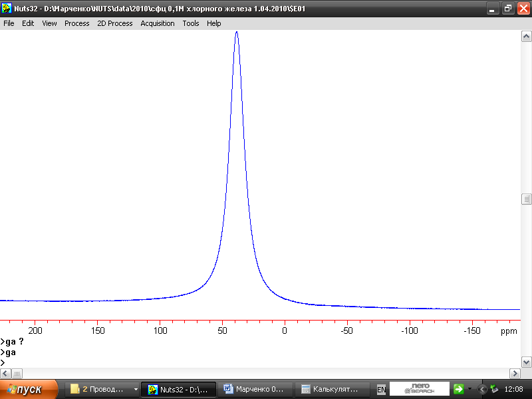
Task: Restore down the Nuts32 window
Action: (507, 9)
